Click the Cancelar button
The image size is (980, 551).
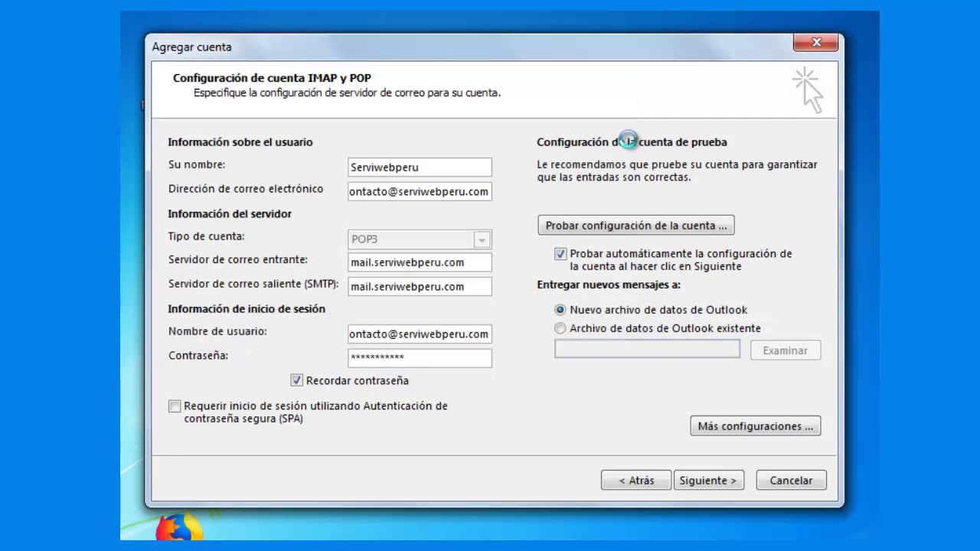[x=791, y=481]
